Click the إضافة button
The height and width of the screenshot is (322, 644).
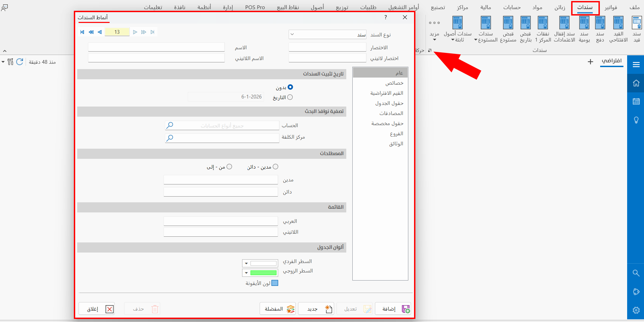(x=393, y=309)
